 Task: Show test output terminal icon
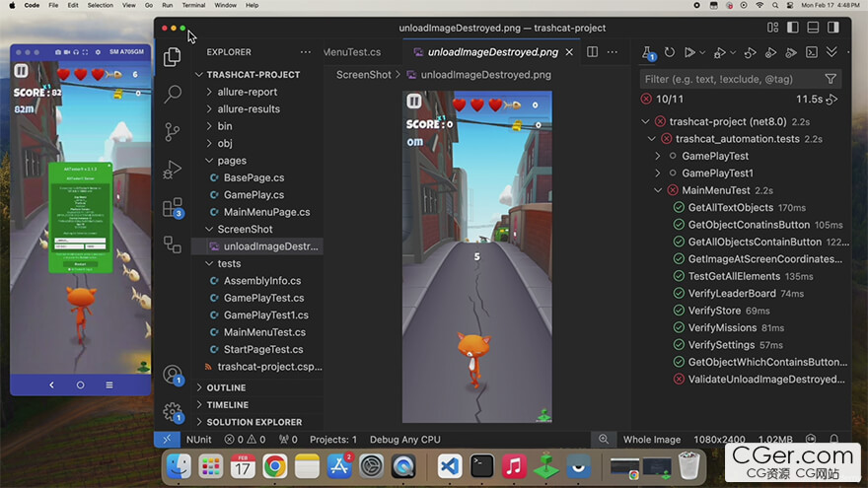[x=812, y=52]
